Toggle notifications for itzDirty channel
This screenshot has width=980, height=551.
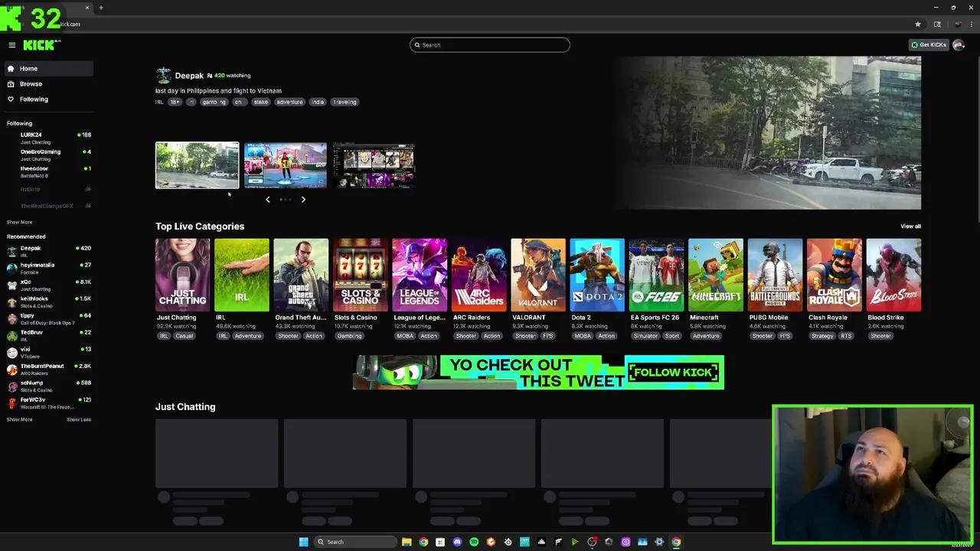click(x=87, y=189)
